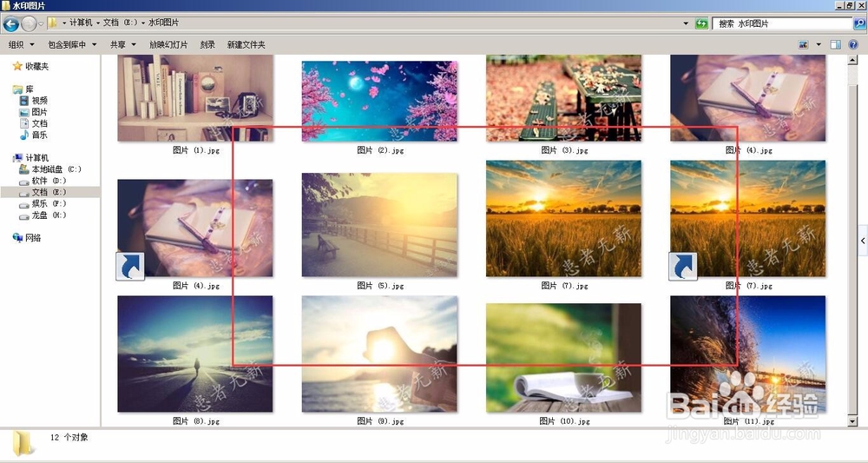Expand the side panel left-arrow handle
This screenshot has height=463, width=868.
point(863,241)
